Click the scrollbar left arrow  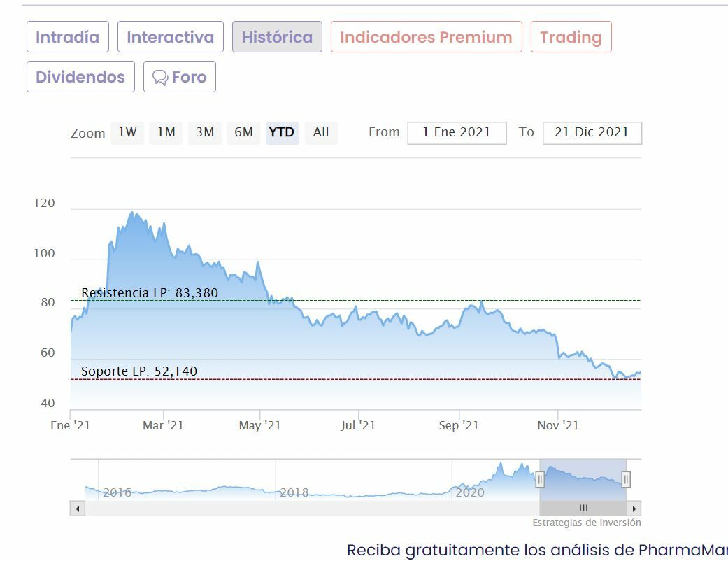(77, 509)
